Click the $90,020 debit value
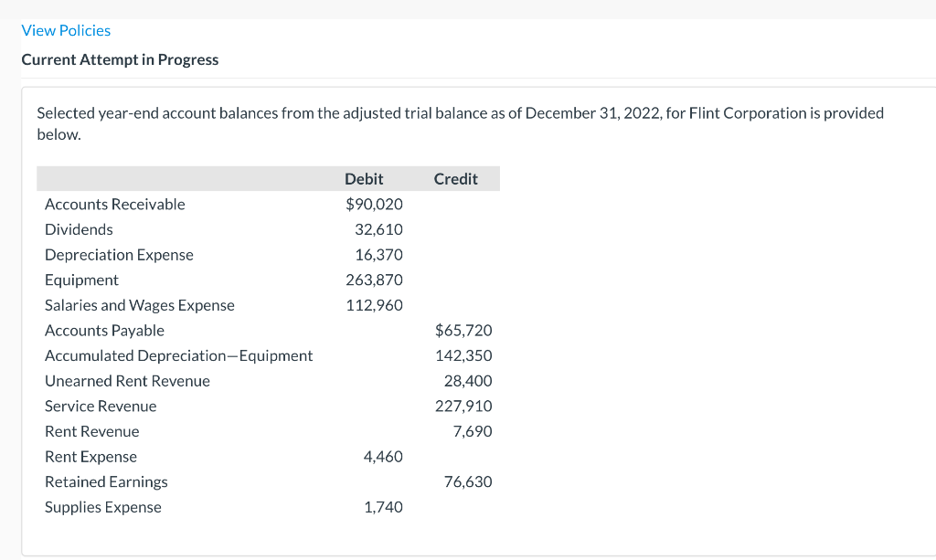 click(378, 205)
